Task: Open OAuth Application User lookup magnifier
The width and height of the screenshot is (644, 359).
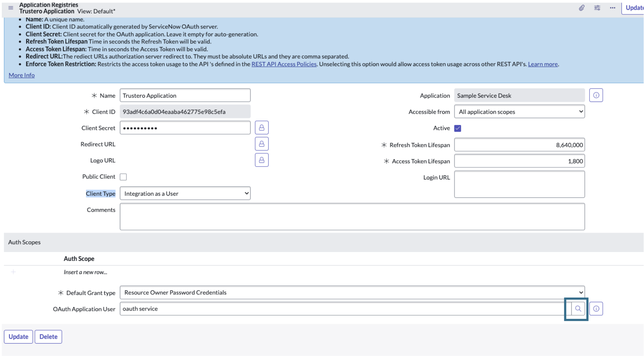Action: coord(578,309)
